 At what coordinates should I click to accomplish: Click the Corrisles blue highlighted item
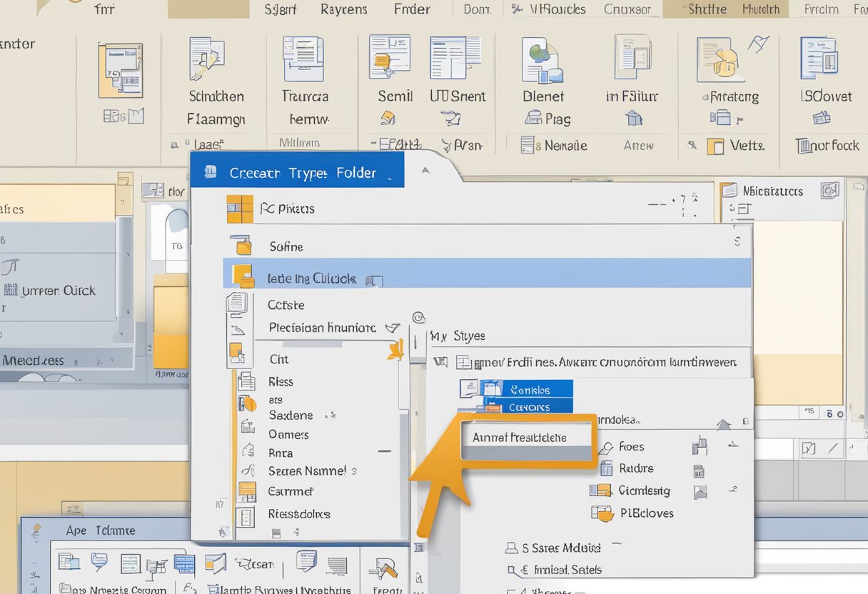pos(528,390)
